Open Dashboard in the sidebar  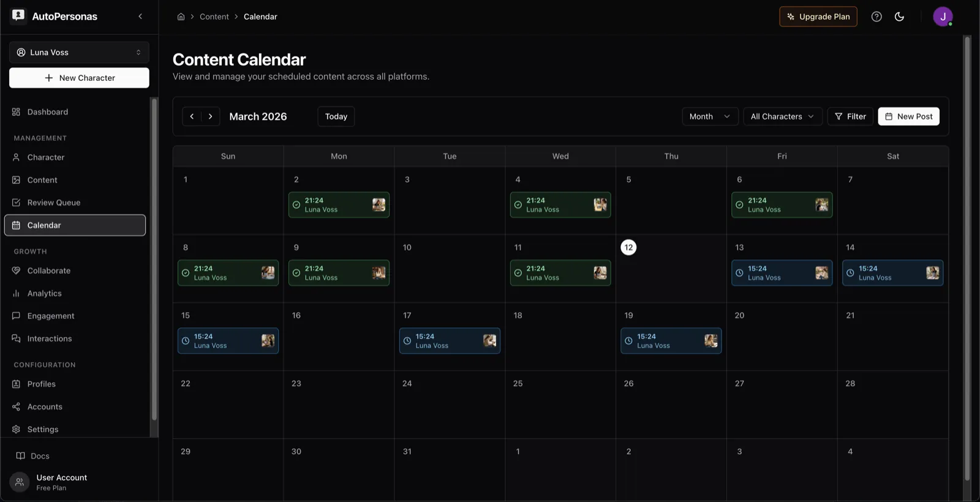coord(75,112)
